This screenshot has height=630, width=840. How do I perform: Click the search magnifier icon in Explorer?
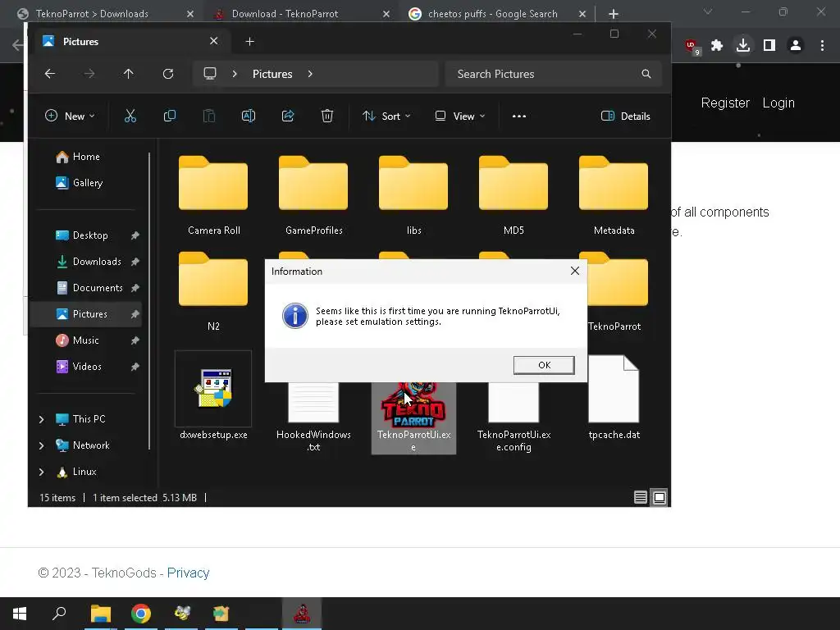(x=646, y=74)
